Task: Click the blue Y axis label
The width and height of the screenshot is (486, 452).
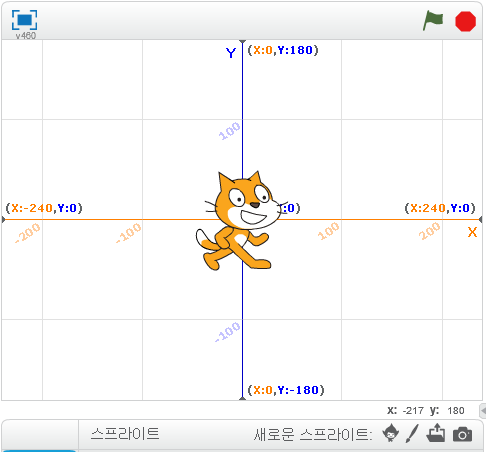Action: (231, 53)
